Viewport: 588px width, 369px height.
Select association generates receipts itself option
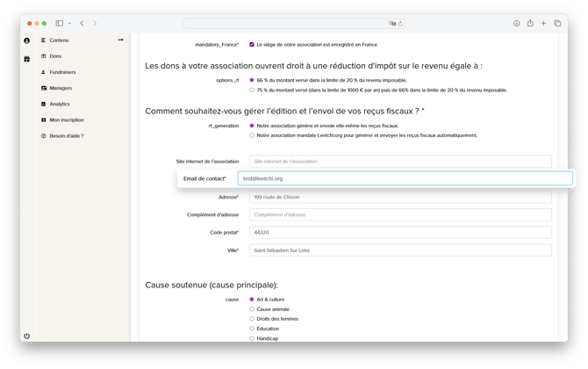tap(252, 126)
